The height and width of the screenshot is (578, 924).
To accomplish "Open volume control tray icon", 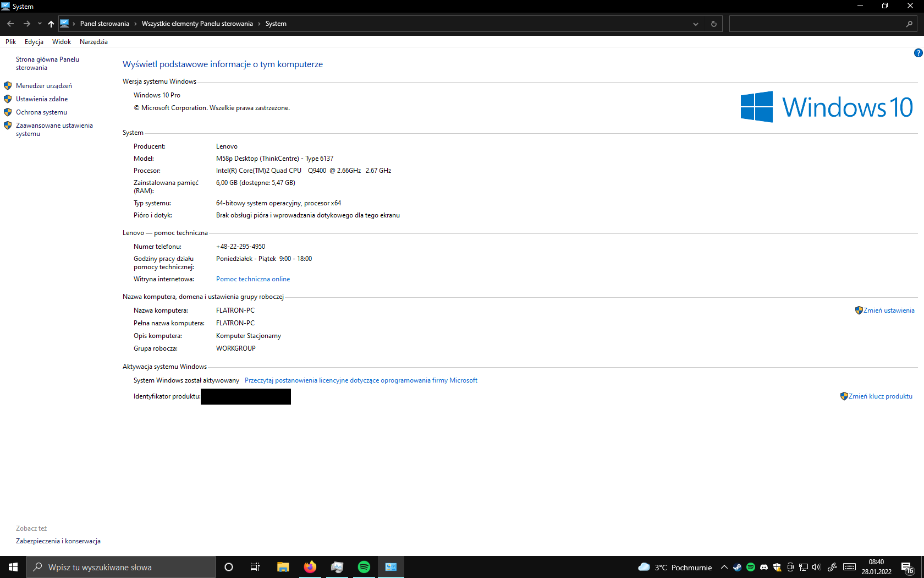I will pos(816,567).
